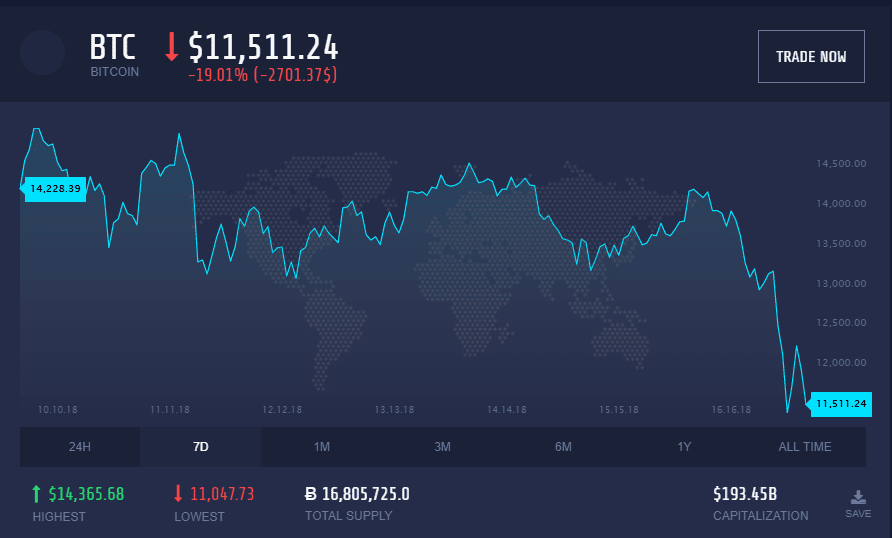Click the TRADE NOW button
The height and width of the screenshot is (538, 892).
tap(811, 56)
